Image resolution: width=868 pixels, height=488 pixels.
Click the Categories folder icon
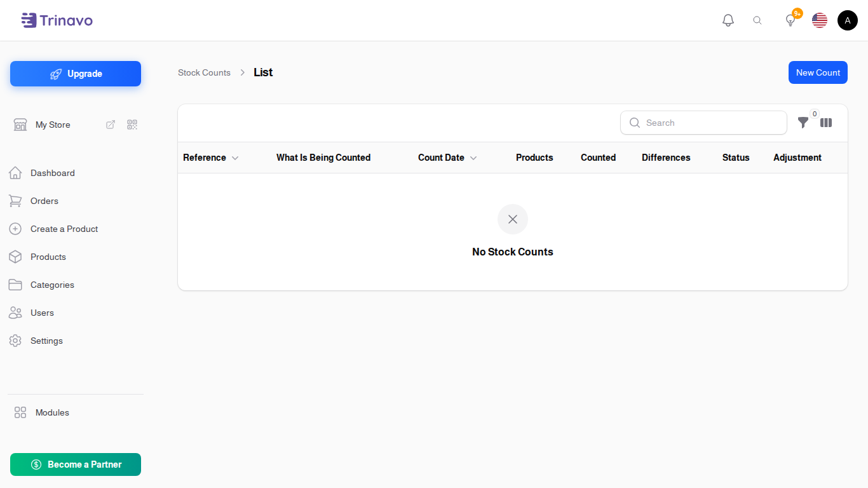tap(15, 285)
